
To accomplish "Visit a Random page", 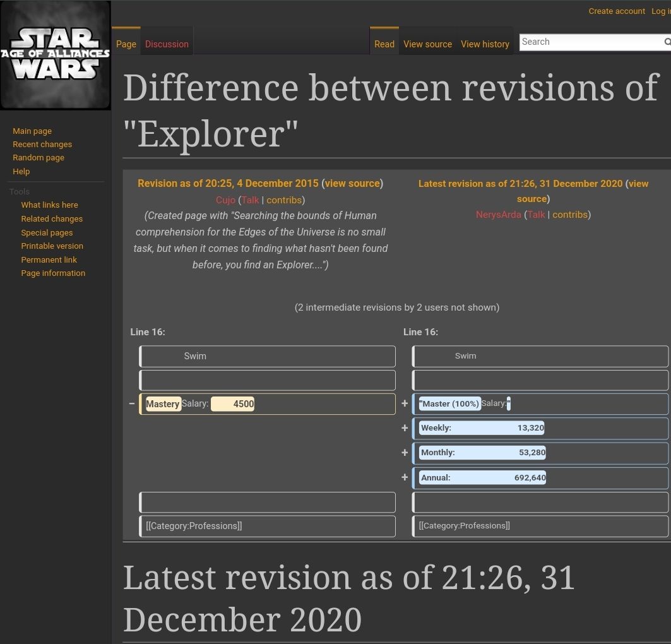I will tap(38, 157).
